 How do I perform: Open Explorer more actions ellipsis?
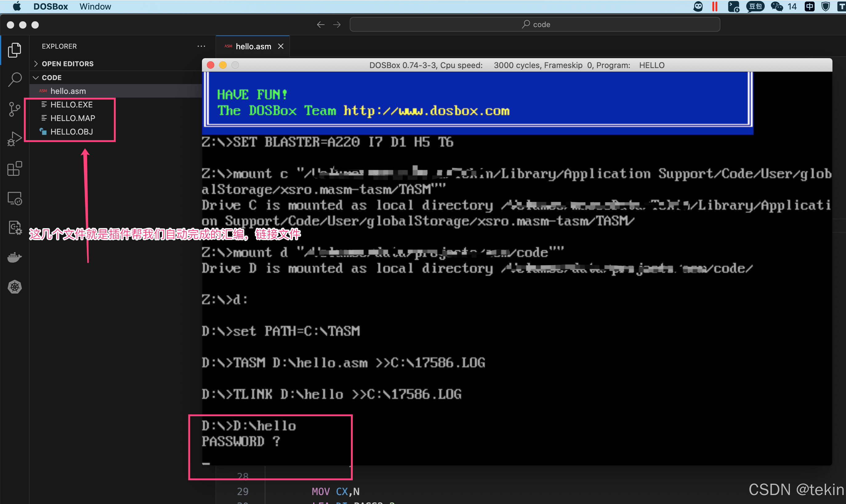pos(201,46)
